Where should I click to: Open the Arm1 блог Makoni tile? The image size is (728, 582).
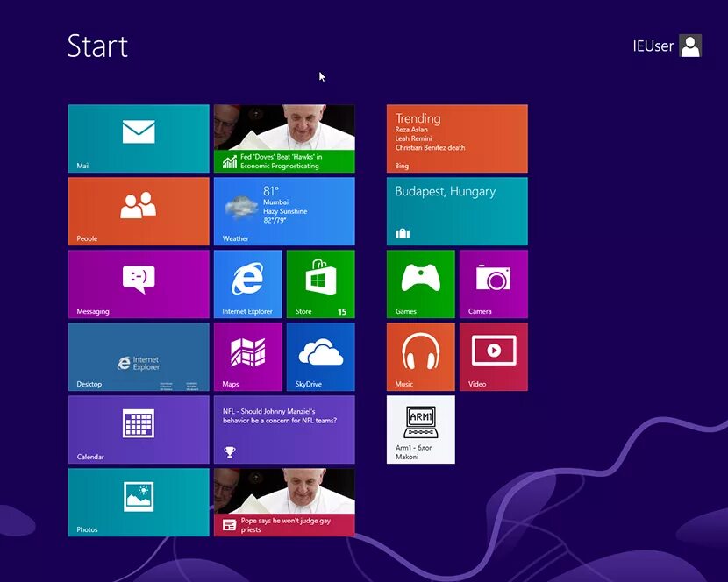(x=421, y=429)
